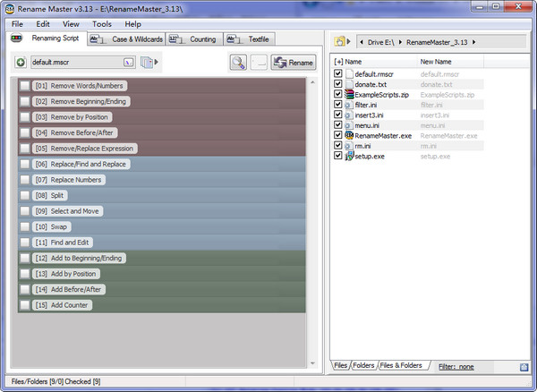Click the Rename button
This screenshot has height=392, width=537.
coord(294,63)
